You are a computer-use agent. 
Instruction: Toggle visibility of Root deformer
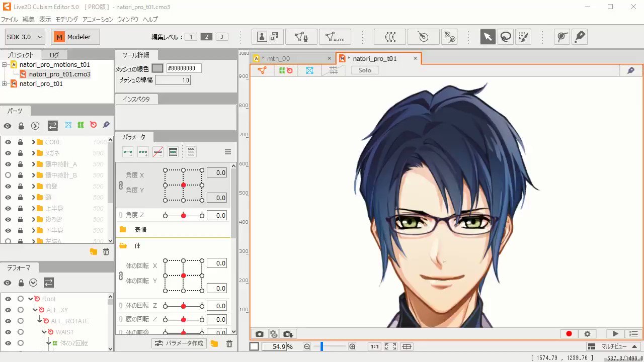(8, 299)
